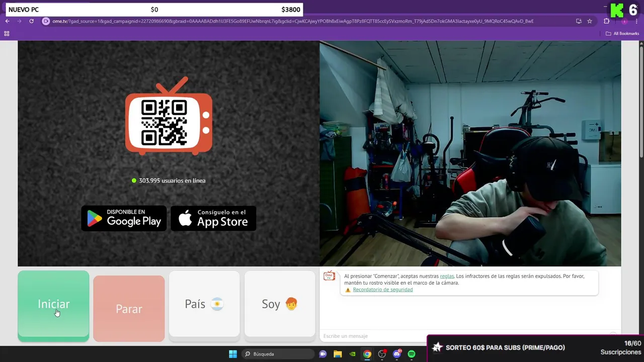
Task: Click the 303.995 usuarios en línea text
Action: [x=172, y=180]
